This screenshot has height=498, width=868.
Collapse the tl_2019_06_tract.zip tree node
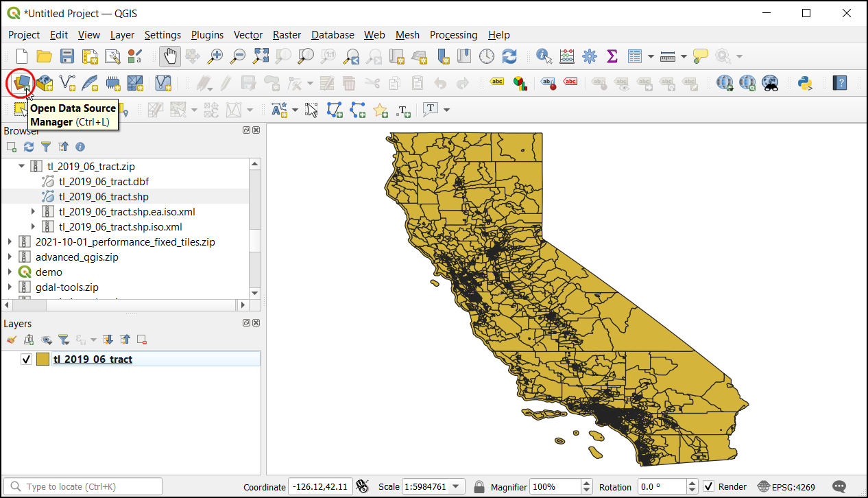[x=21, y=167]
